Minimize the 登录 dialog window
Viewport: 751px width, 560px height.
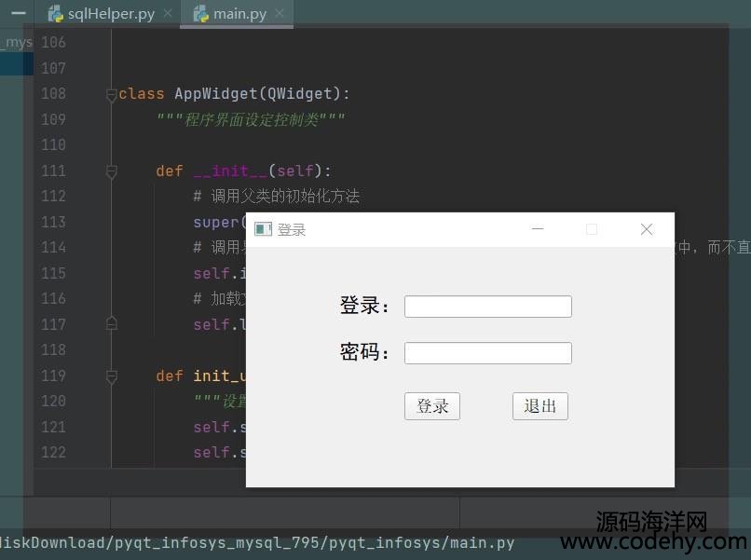point(538,229)
